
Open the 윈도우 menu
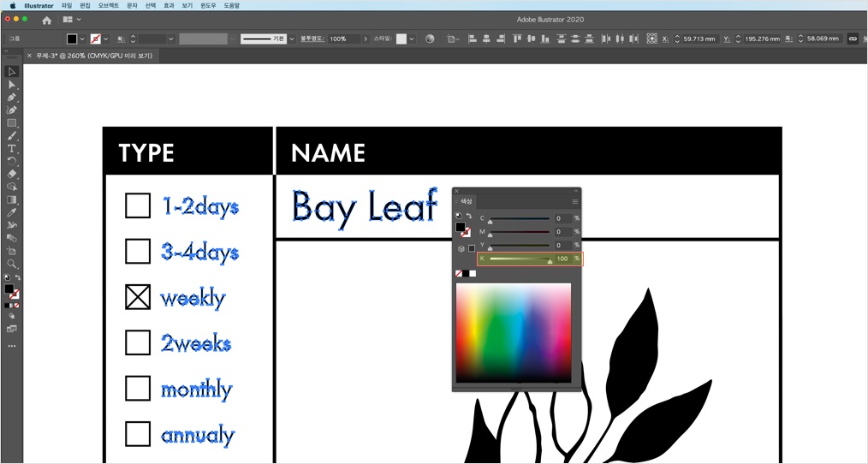[208, 5]
